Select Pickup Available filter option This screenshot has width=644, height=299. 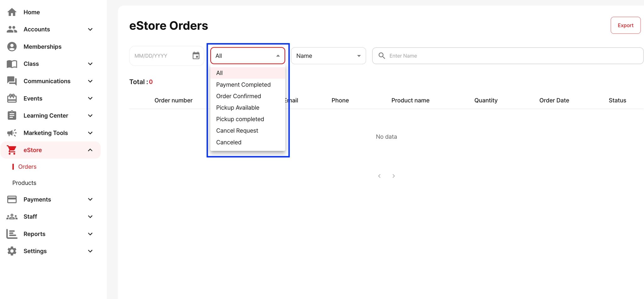click(237, 108)
